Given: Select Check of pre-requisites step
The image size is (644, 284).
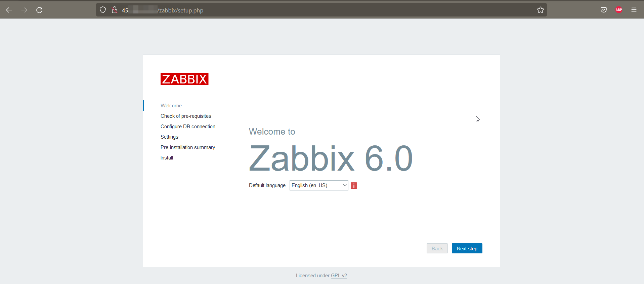Looking at the screenshot, I should click(x=186, y=116).
